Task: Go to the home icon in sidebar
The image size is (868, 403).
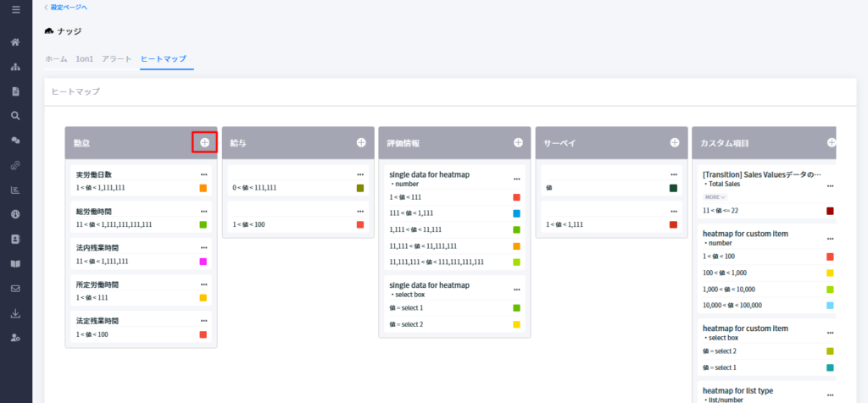Action: click(x=15, y=42)
